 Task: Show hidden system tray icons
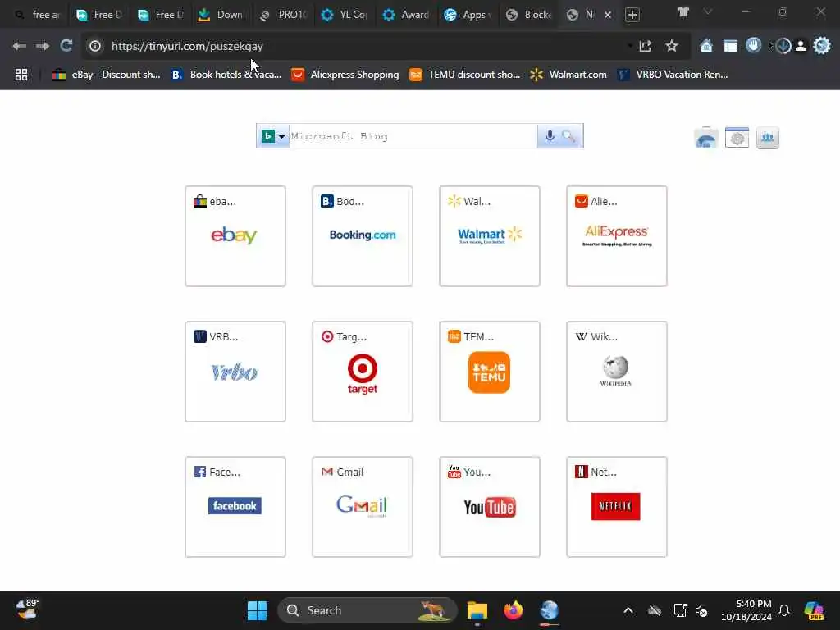628,610
